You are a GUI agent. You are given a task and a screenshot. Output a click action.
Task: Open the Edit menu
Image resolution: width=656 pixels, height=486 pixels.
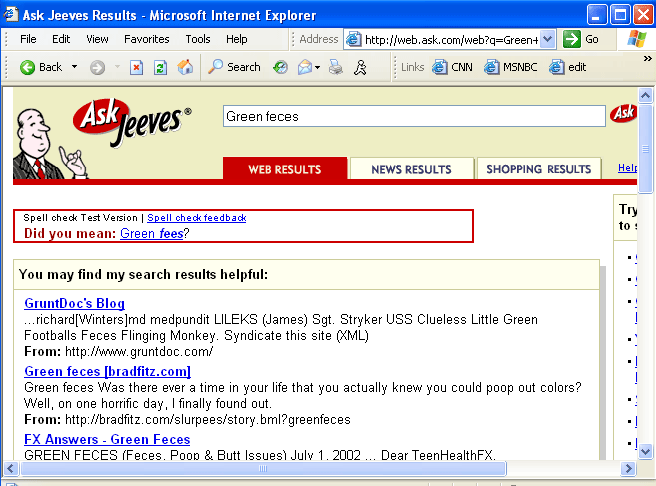[x=61, y=39]
